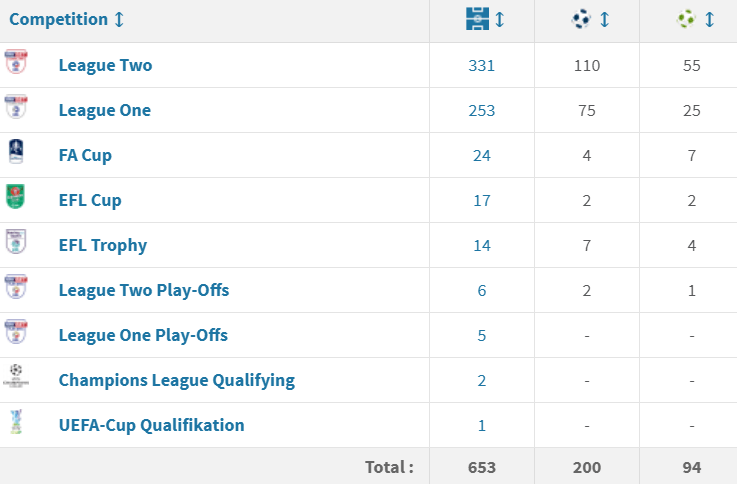This screenshot has width=737, height=484.
Task: Open the 331 League Two appearances link
Action: click(482, 65)
